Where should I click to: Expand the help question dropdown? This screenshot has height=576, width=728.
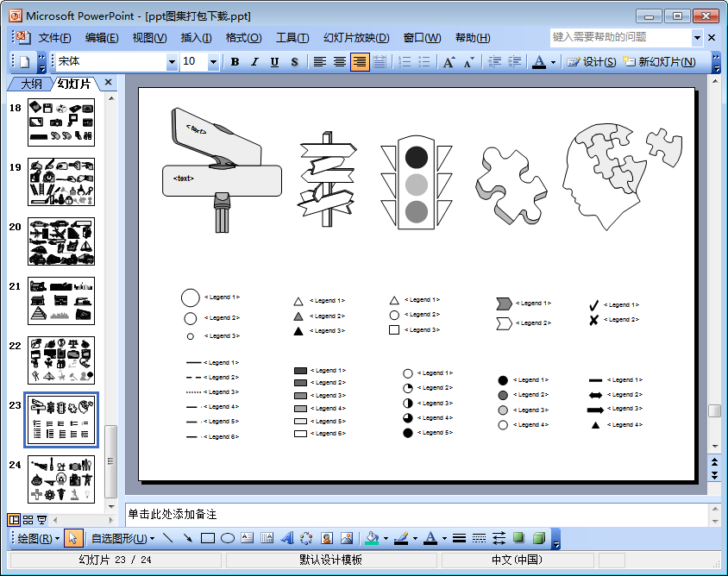[697, 38]
